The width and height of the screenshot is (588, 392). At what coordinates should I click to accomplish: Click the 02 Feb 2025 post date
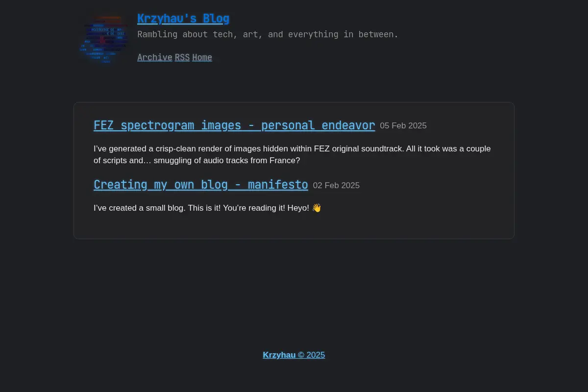coord(336,186)
